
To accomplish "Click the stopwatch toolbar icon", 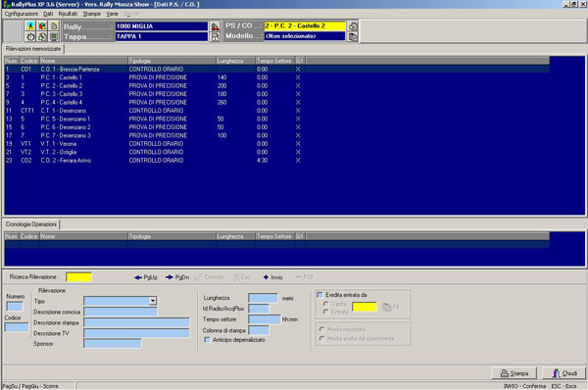I will point(30,37).
